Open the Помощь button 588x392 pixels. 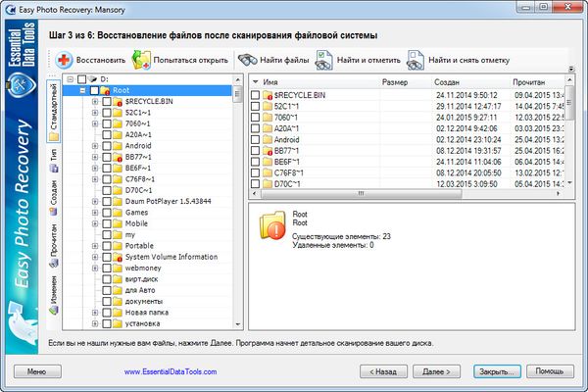pyautogui.click(x=550, y=371)
